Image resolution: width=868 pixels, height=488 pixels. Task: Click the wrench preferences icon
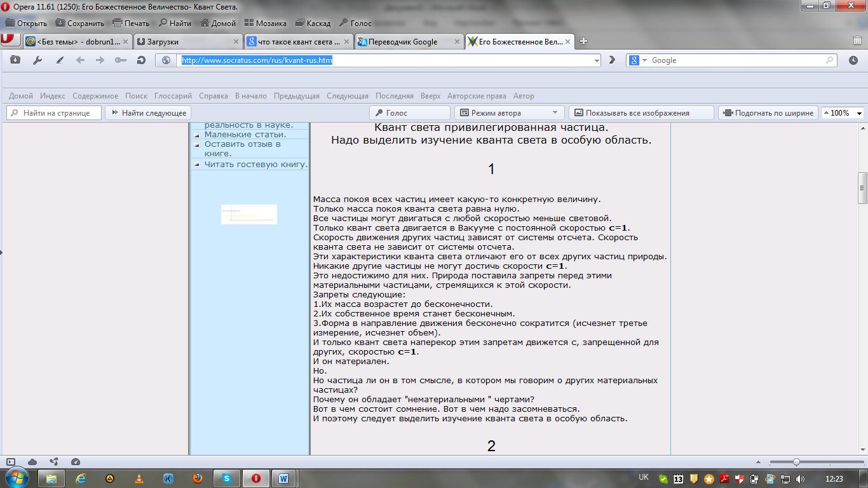(x=37, y=60)
